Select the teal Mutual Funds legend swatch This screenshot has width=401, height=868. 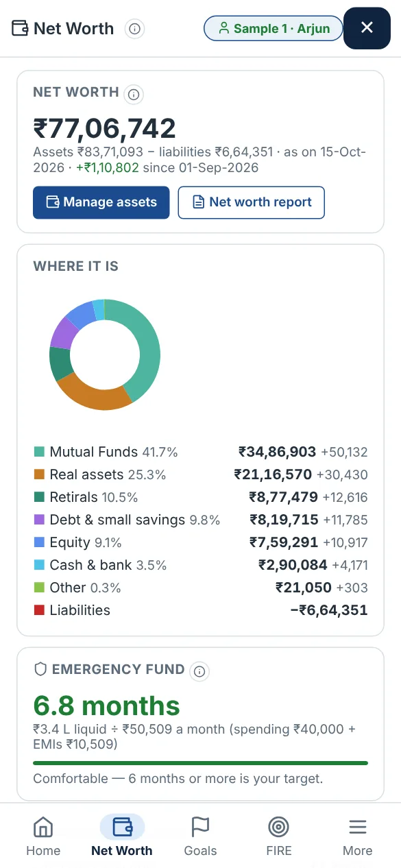pyautogui.click(x=39, y=453)
